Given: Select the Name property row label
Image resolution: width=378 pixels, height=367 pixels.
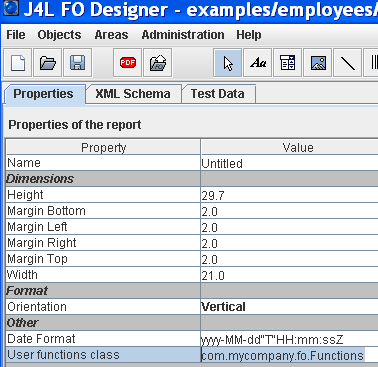Looking at the screenshot, I should point(103,163).
